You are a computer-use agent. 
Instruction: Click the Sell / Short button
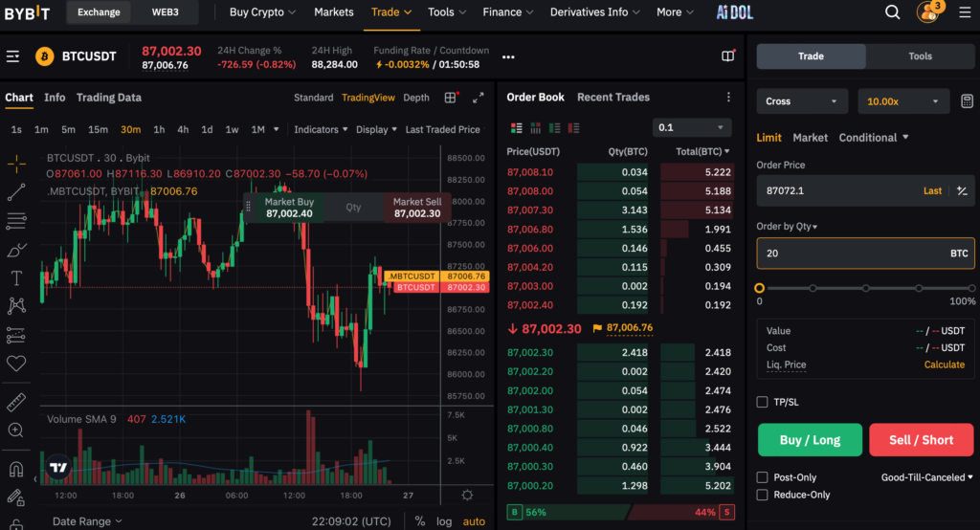(x=922, y=440)
